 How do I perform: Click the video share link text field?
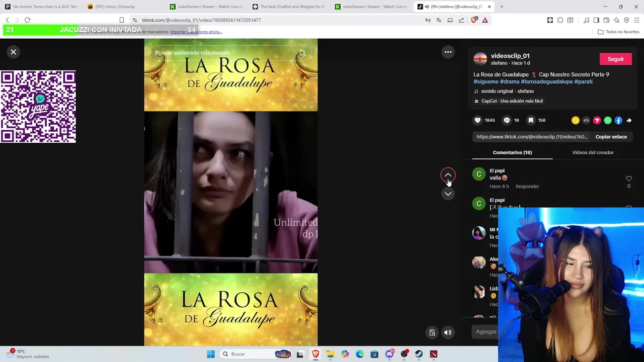coord(532,137)
